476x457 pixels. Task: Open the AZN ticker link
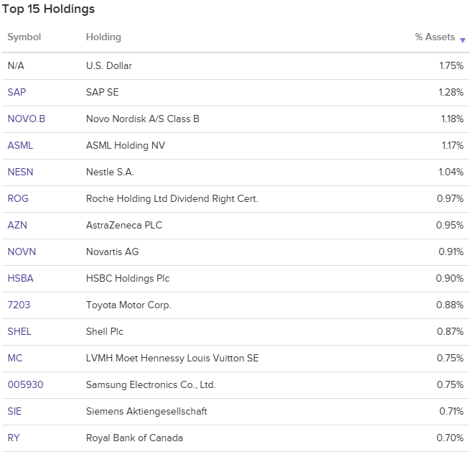tap(17, 225)
